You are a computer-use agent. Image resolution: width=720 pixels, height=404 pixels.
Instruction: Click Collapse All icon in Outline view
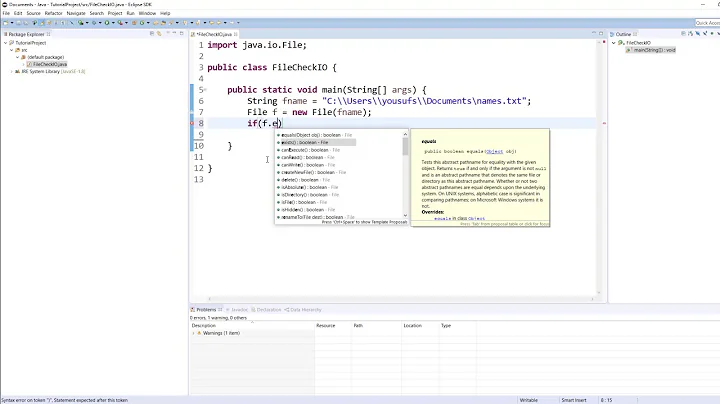pyautogui.click(x=683, y=34)
